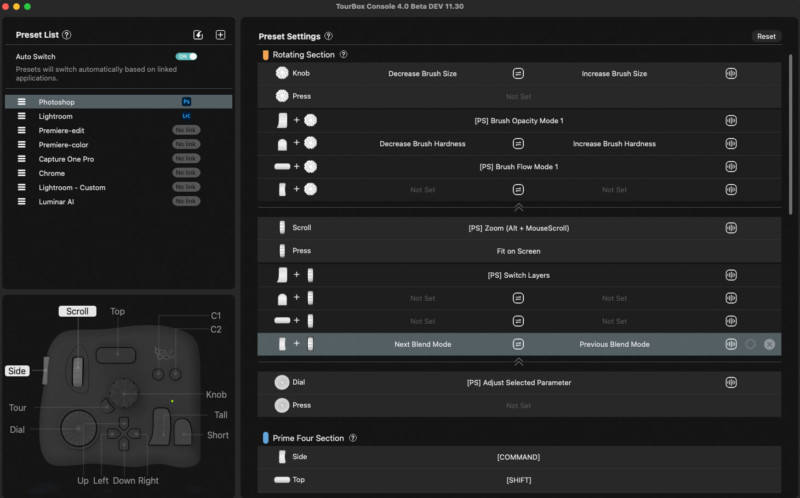
Task: Open haptic icon for Switch Layers row
Action: point(731,275)
